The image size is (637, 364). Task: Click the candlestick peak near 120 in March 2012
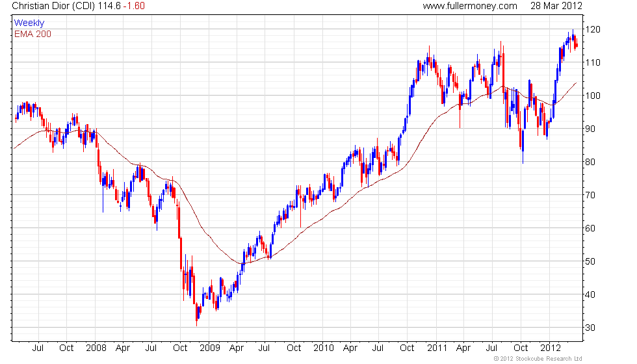[573, 35]
